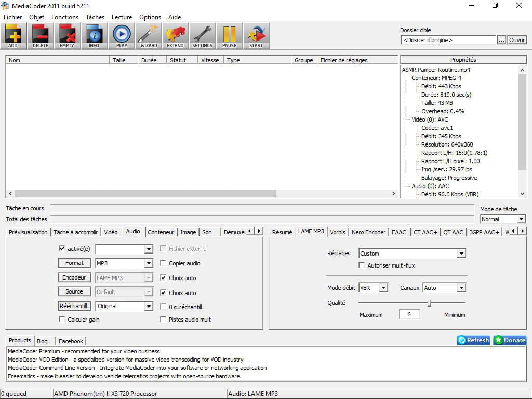The width and height of the screenshot is (532, 399).
Task: Enable the Copier audio checkbox
Action: 163,263
